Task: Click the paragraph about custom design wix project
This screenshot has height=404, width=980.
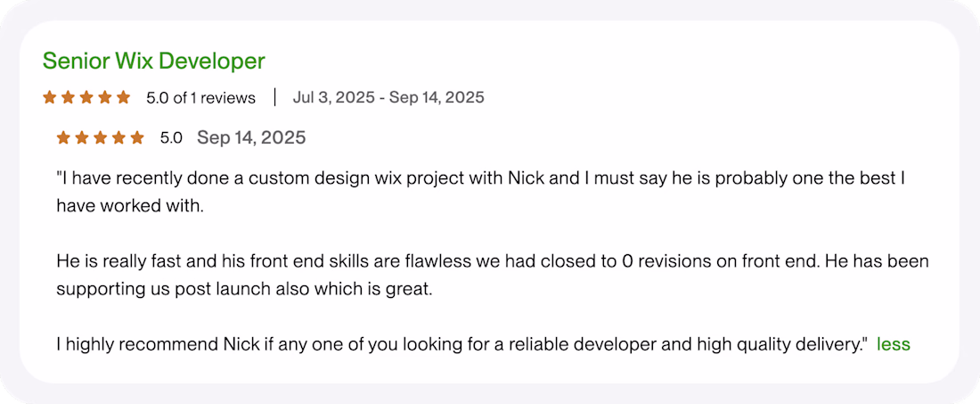Action: tap(481, 191)
